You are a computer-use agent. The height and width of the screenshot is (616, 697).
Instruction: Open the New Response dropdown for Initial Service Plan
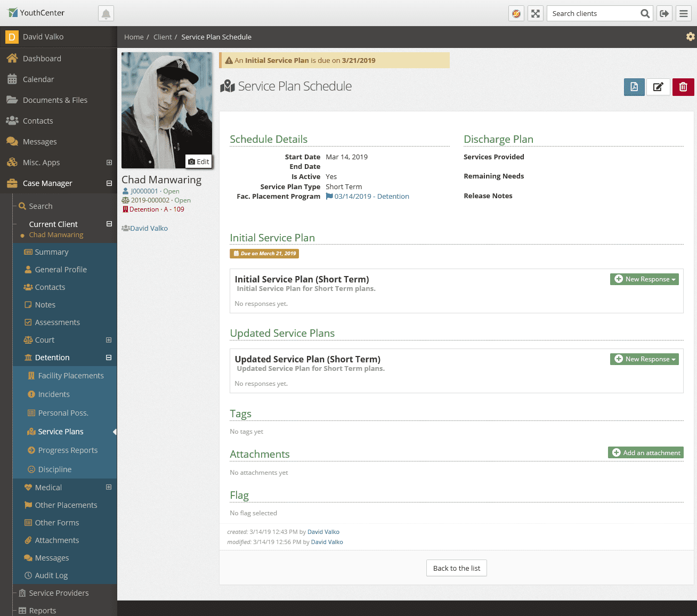coord(644,279)
